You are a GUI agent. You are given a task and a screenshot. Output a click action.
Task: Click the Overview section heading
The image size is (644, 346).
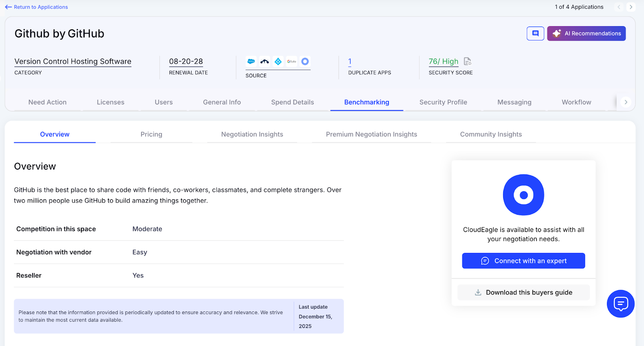[x=35, y=166]
